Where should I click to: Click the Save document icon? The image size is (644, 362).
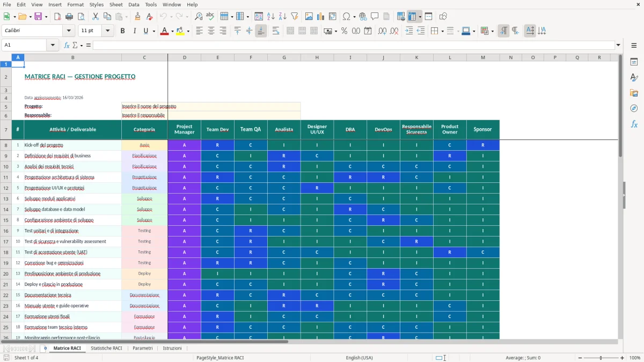click(x=38, y=17)
